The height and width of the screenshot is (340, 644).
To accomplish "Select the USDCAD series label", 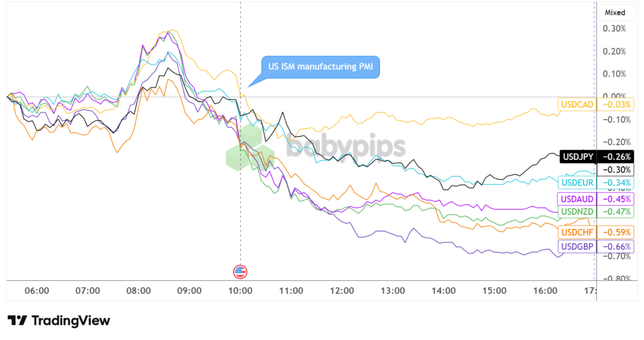I will pos(577,105).
